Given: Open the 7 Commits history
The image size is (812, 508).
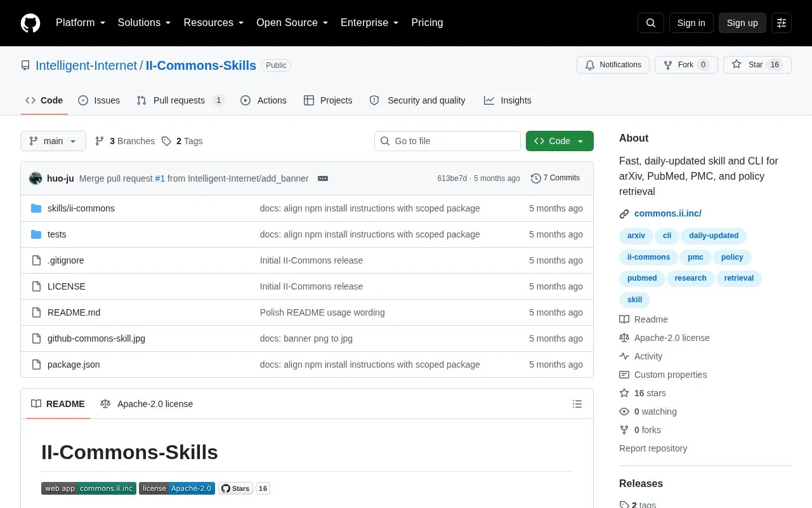Looking at the screenshot, I should pyautogui.click(x=555, y=178).
